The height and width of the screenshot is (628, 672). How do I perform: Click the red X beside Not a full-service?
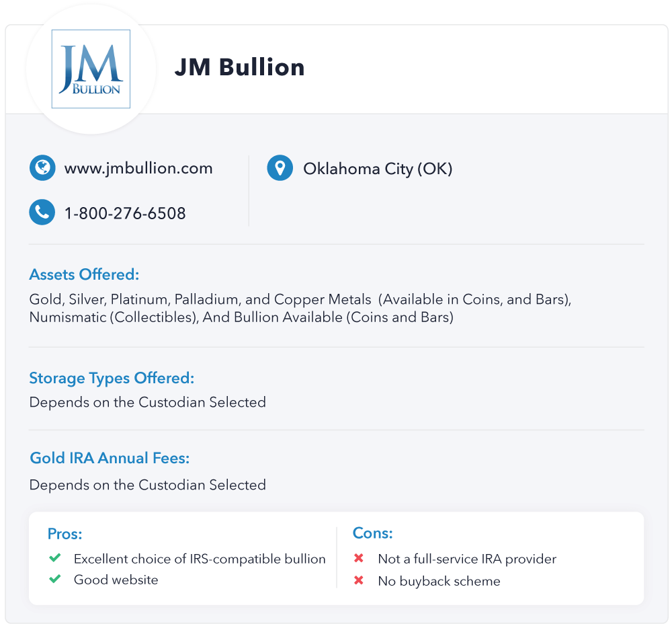point(359,558)
